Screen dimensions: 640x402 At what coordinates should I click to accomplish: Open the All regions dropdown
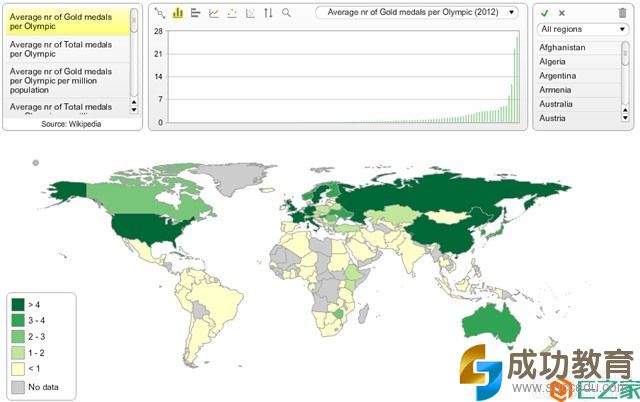click(x=581, y=30)
